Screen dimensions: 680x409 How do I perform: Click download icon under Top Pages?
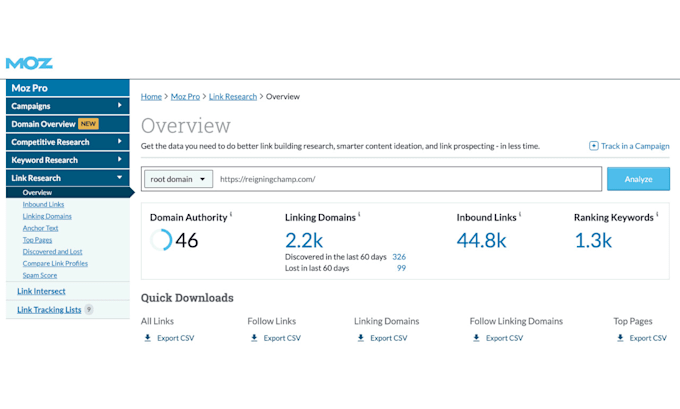point(620,337)
